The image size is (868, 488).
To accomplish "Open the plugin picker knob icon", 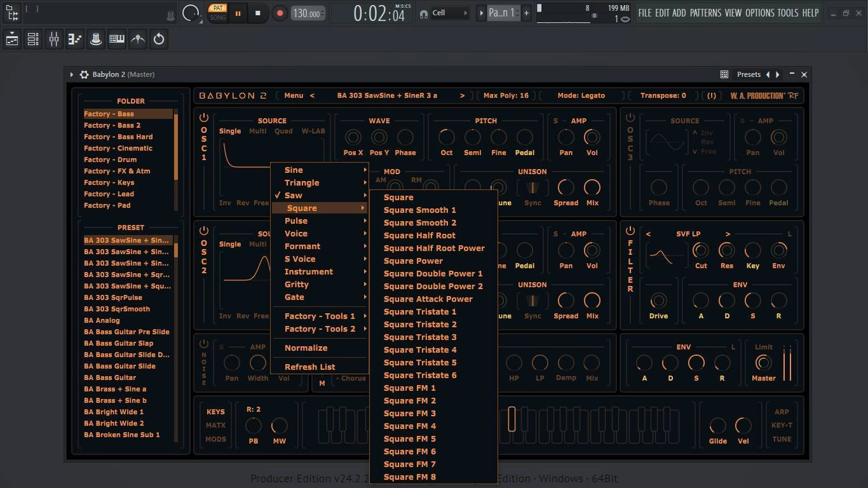I will click(x=96, y=39).
